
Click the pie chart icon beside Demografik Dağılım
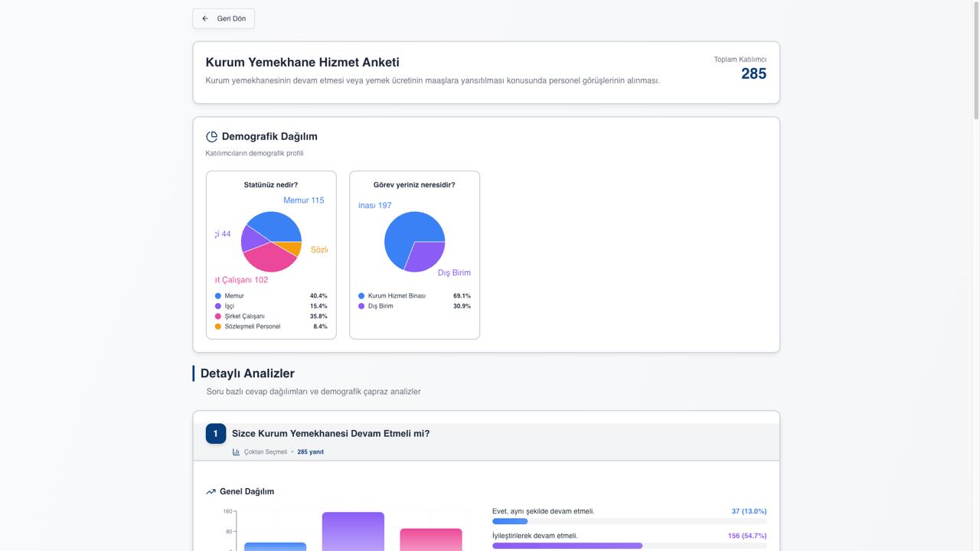click(x=212, y=136)
